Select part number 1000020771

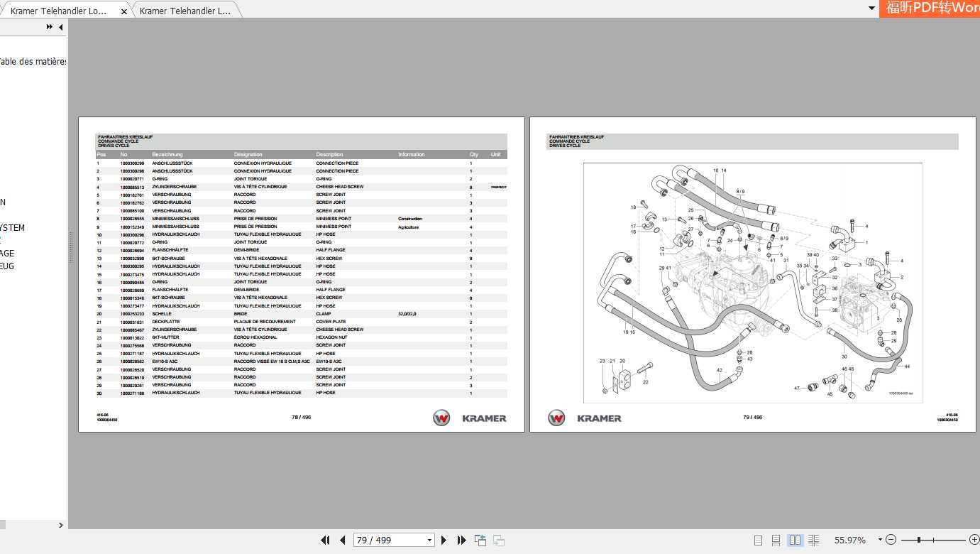point(132,179)
